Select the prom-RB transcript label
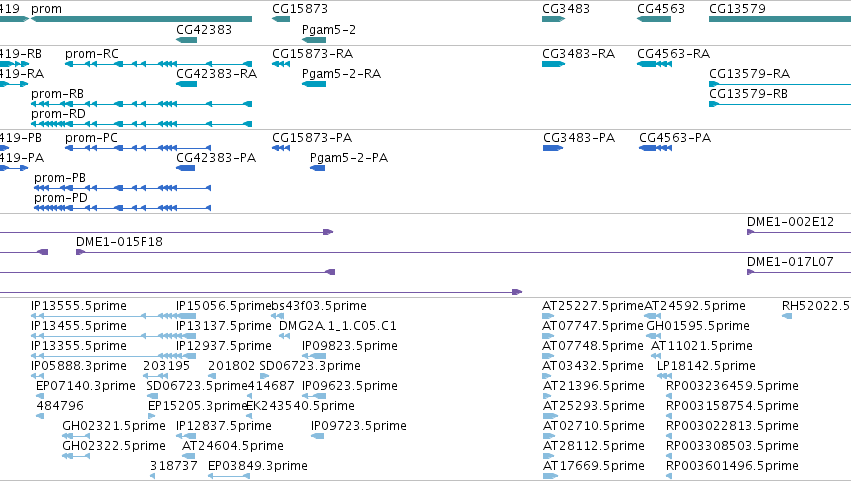Viewport: 851px width, 481px height. point(58,94)
